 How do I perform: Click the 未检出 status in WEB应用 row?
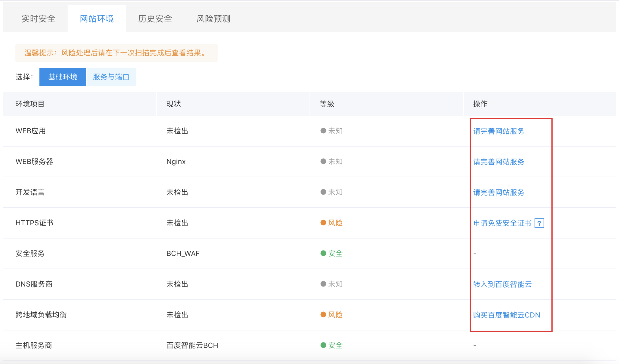click(177, 131)
